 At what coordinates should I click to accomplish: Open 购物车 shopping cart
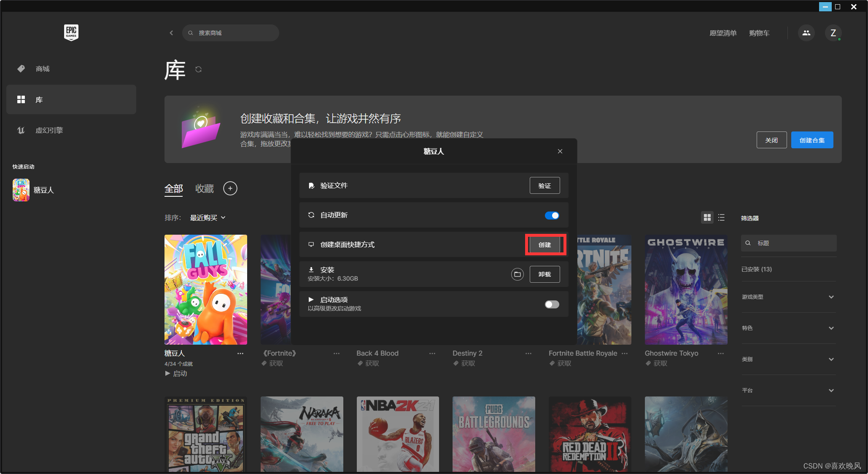click(x=759, y=33)
